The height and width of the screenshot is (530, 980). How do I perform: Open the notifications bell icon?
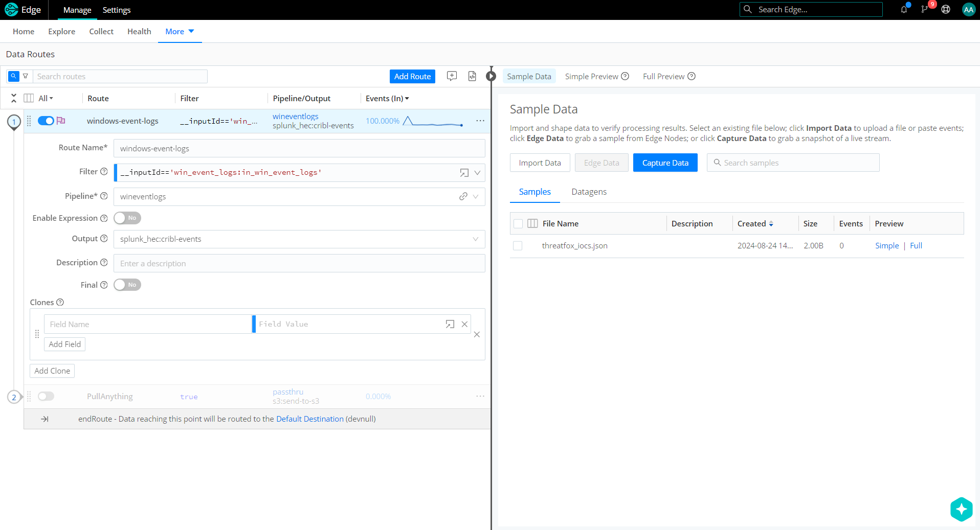point(904,10)
